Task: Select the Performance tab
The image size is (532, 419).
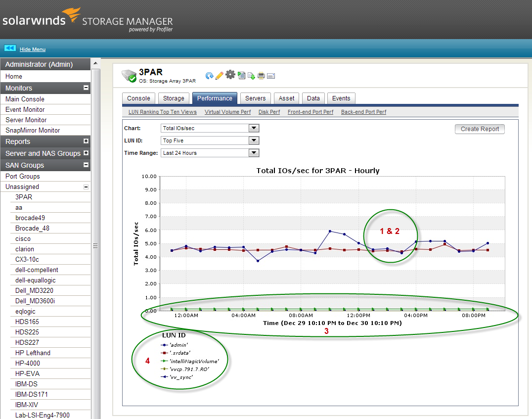Action: click(215, 98)
